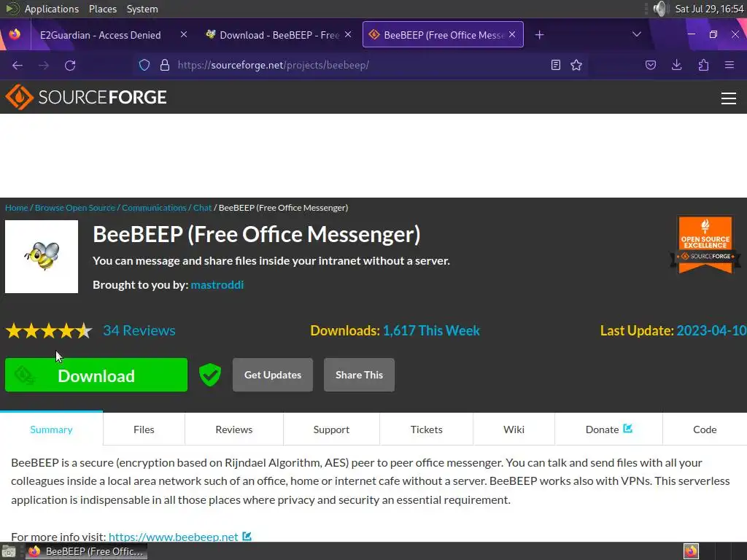
Task: Select the BeeBEEP (Free Office Messenger) browser tab
Action: [443, 35]
